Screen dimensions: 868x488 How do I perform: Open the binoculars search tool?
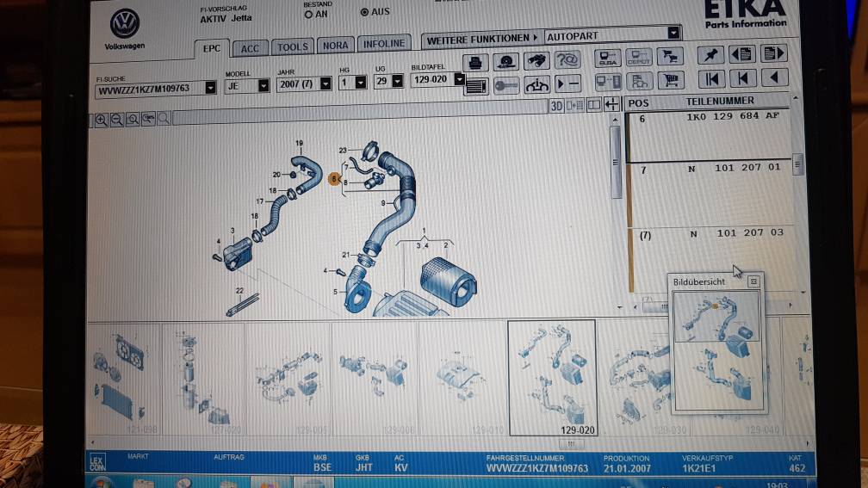(x=536, y=61)
